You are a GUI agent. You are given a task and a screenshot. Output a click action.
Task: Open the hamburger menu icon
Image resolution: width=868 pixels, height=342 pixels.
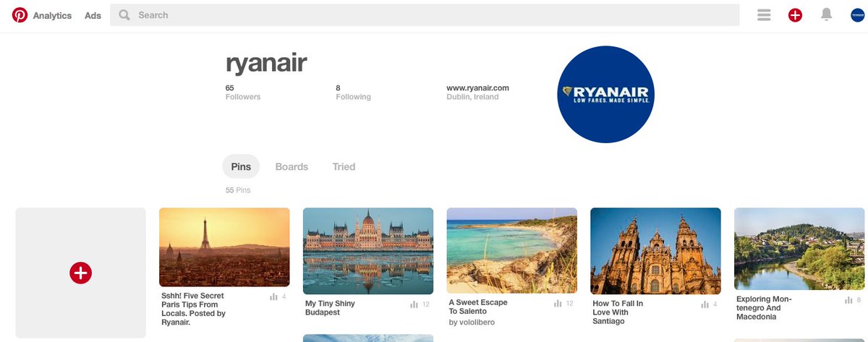pos(764,15)
